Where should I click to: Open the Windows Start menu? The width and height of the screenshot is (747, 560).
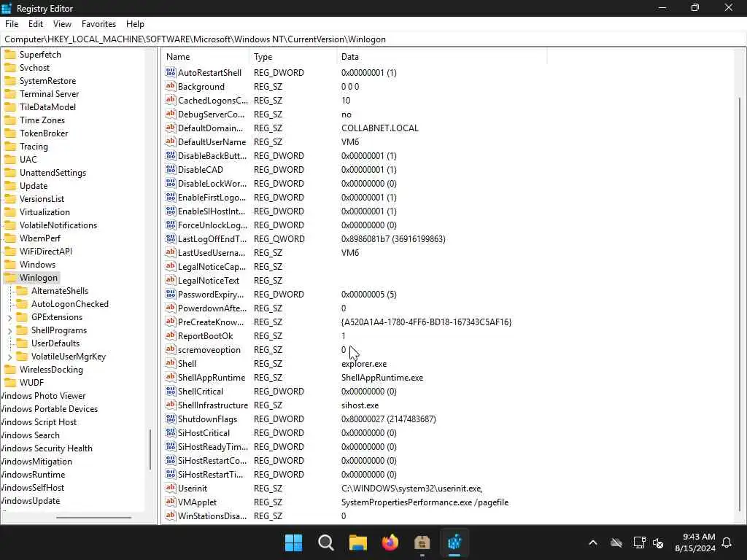pyautogui.click(x=293, y=542)
